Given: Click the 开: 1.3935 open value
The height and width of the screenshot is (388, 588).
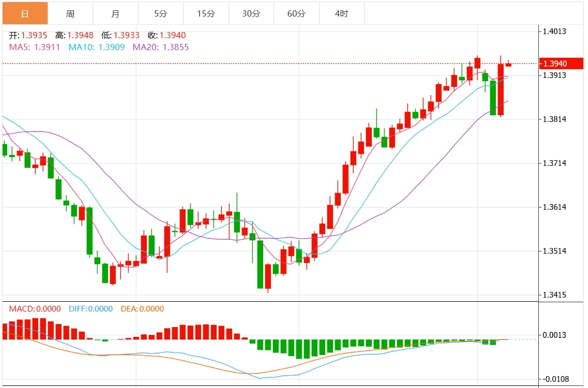Looking at the screenshot, I should [28, 35].
